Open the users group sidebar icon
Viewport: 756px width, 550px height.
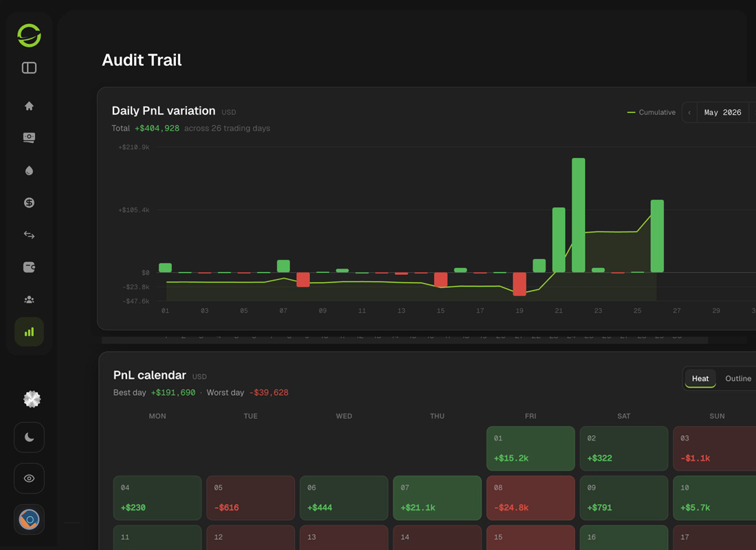coord(29,300)
